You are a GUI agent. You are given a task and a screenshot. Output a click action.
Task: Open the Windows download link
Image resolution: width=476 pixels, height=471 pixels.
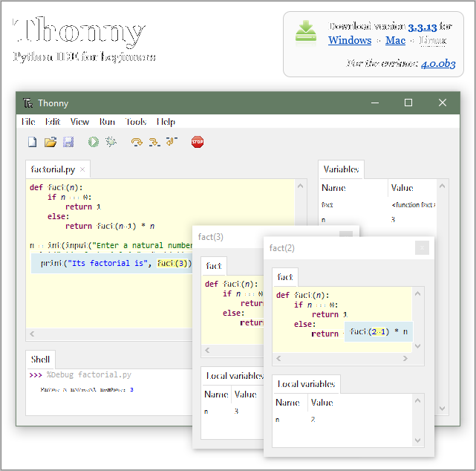pos(350,40)
